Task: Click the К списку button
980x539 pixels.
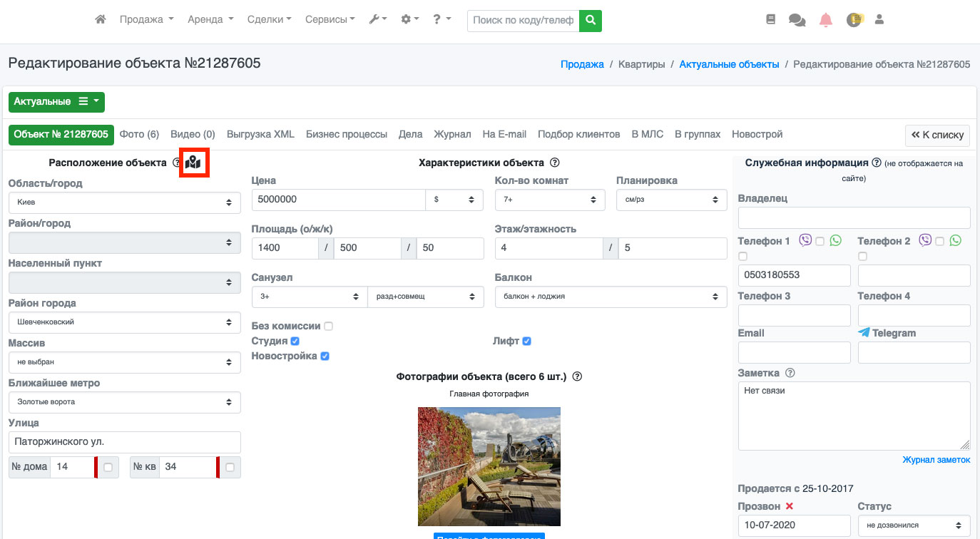Action: 937,135
